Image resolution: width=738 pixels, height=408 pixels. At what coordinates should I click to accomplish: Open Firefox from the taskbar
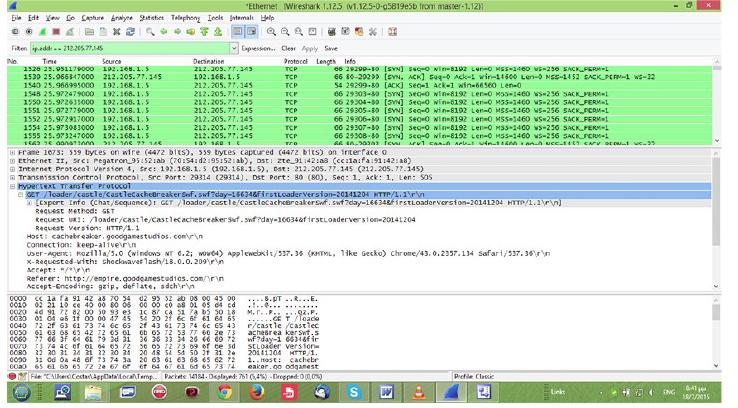click(257, 392)
